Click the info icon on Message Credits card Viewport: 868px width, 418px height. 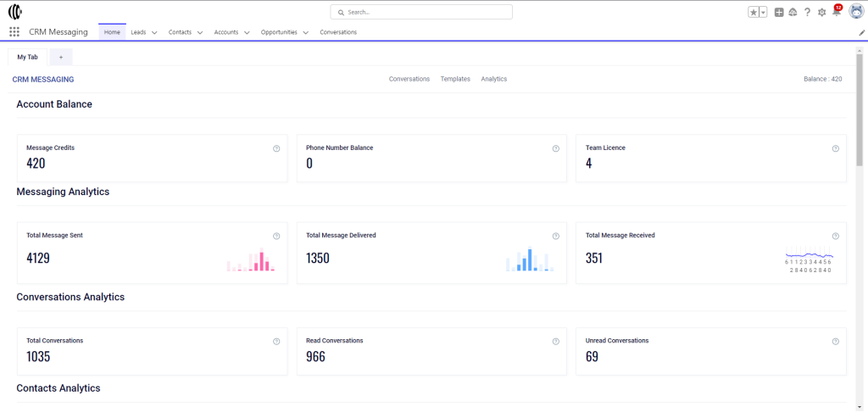[276, 148]
